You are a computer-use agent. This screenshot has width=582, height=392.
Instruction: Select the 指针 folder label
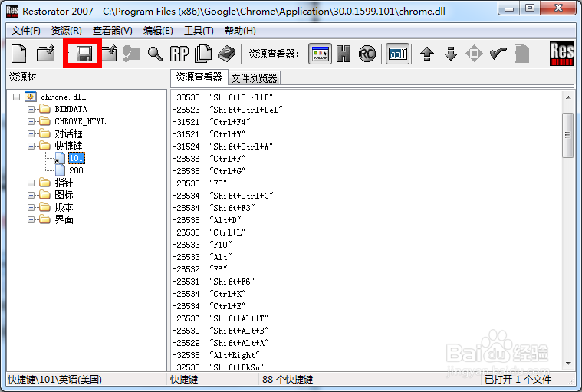[64, 183]
